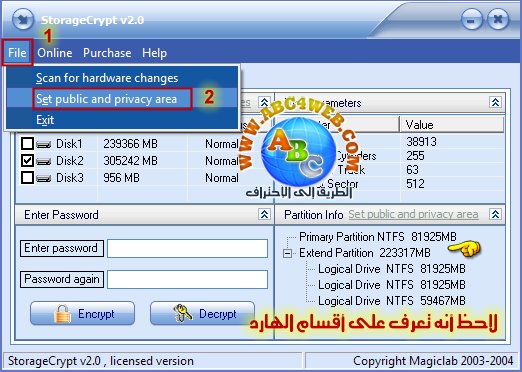
Task: Choose Exit from File menu
Action: tap(123, 120)
